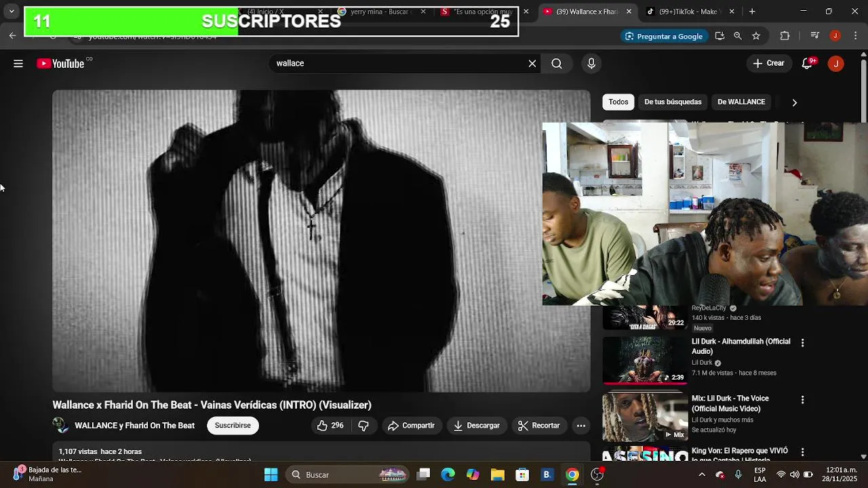The height and width of the screenshot is (488, 868).
Task: Open Lil Durk - Alhamdulillah title
Action: pyautogui.click(x=741, y=346)
